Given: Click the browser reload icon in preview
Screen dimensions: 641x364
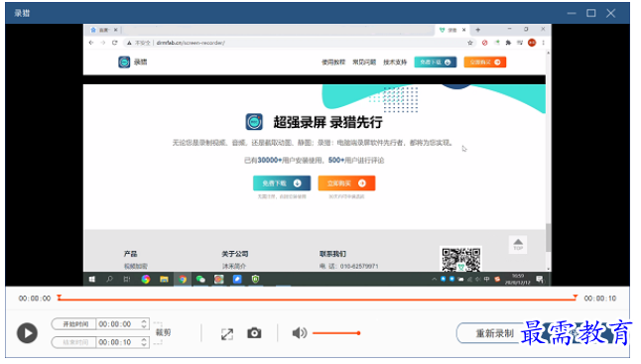Looking at the screenshot, I should (115, 43).
